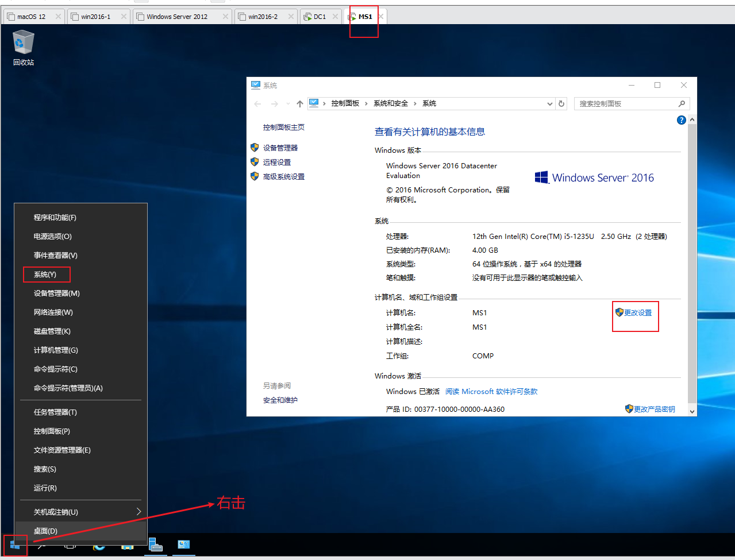Screen dimensions: 735x560
Task: Click the Windows Server 2016 logo
Action: [594, 177]
